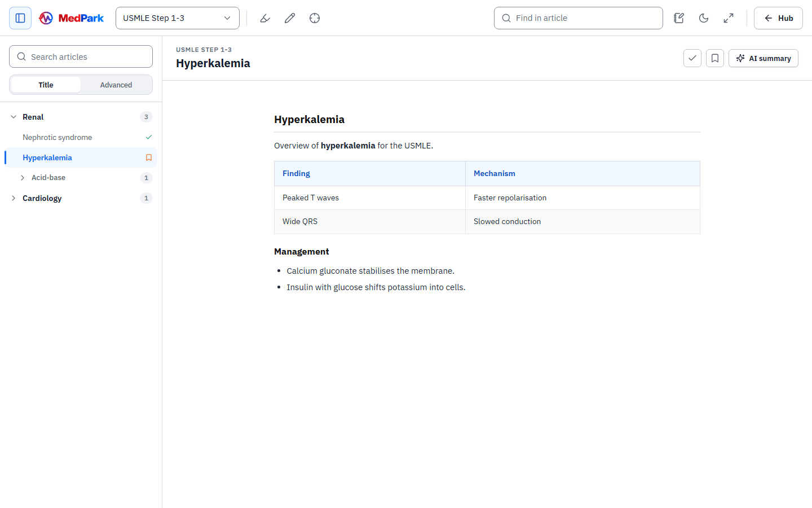Click the Insulin with glucose bullet
The height and width of the screenshot is (508, 812).
pyautogui.click(x=376, y=287)
